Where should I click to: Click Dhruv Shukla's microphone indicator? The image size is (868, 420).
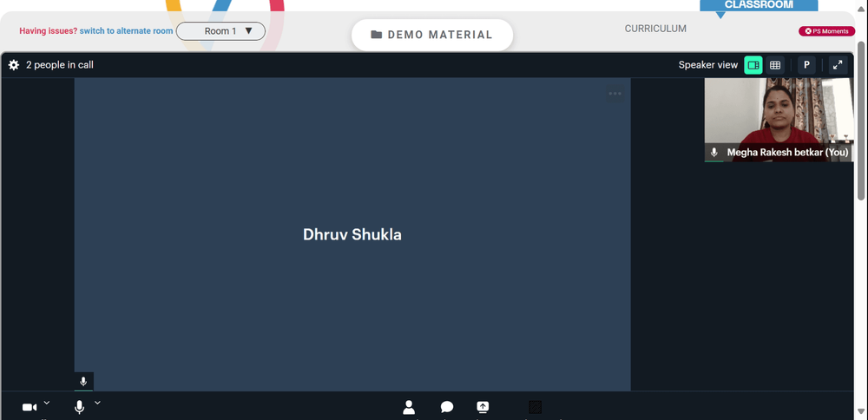(83, 381)
